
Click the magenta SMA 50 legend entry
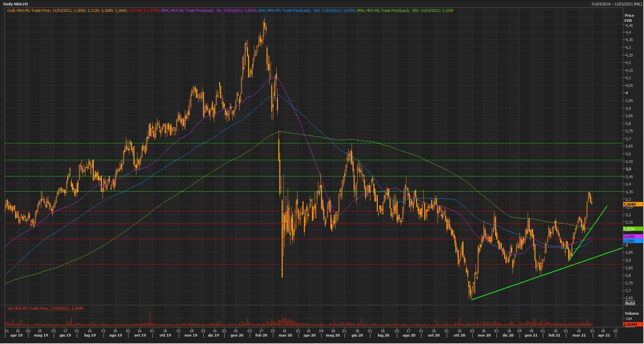click(208, 10)
